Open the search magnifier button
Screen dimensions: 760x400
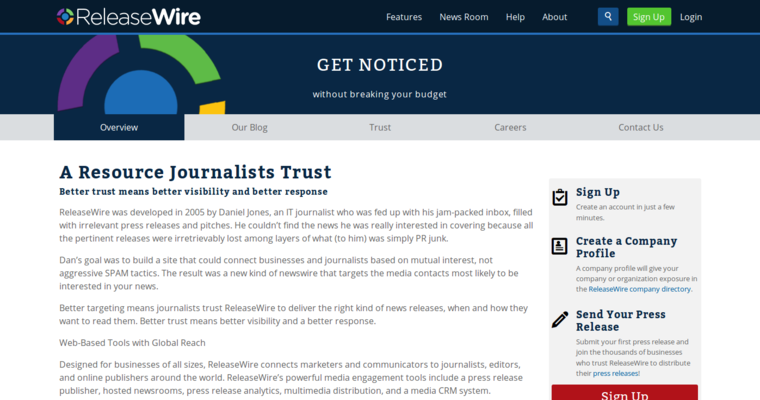(608, 17)
